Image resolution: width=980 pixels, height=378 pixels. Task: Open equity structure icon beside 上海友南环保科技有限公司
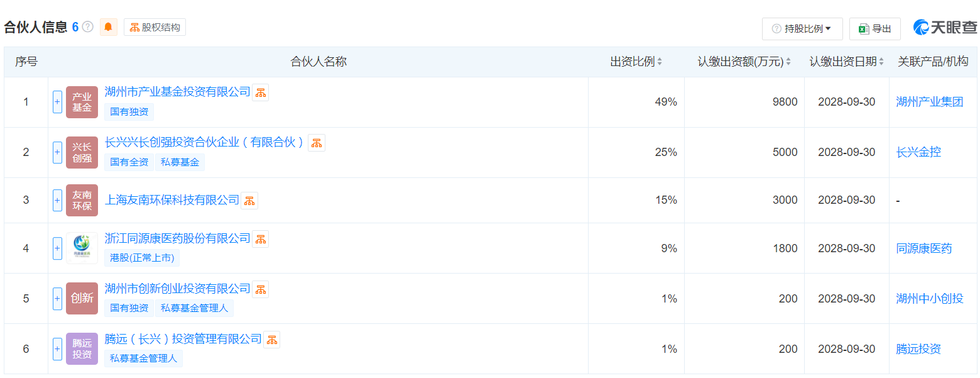click(x=249, y=201)
